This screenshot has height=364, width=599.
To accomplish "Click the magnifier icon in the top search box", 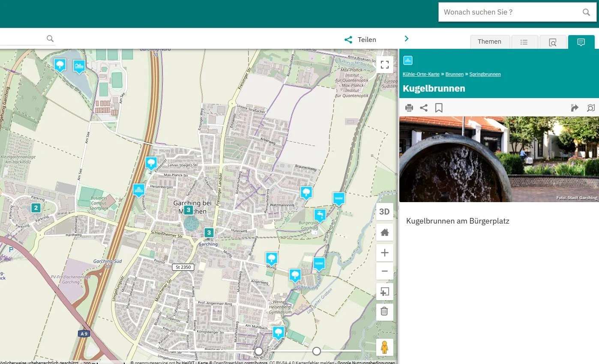I will tap(586, 12).
